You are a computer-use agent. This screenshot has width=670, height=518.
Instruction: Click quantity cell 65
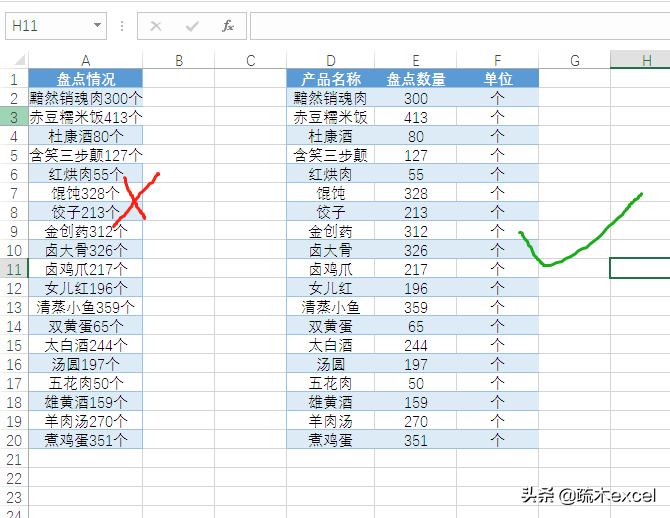pyautogui.click(x=415, y=326)
